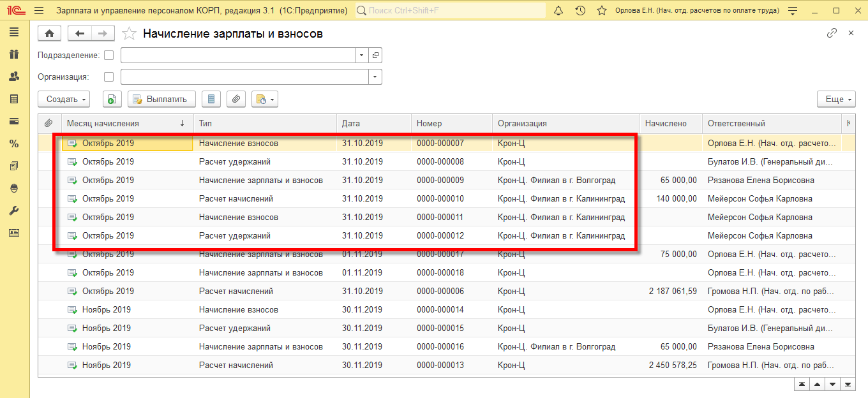This screenshot has height=398, width=868.
Task: Select row number 0000-000014
Action: click(447, 310)
